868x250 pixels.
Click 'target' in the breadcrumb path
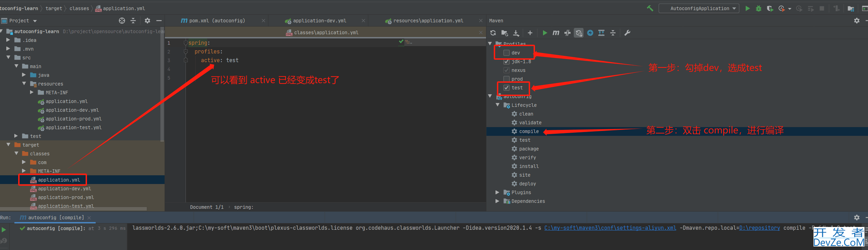(53, 8)
